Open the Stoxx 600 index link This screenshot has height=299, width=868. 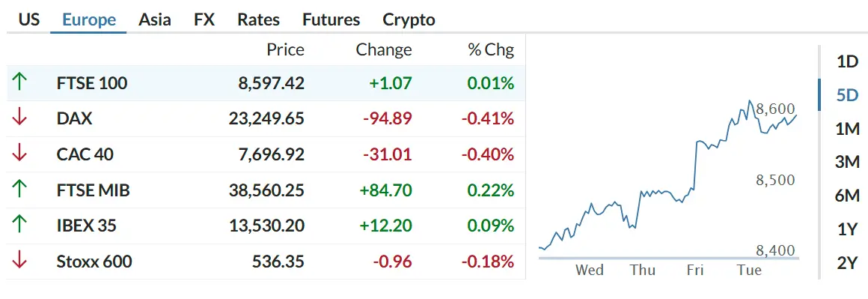(x=94, y=262)
